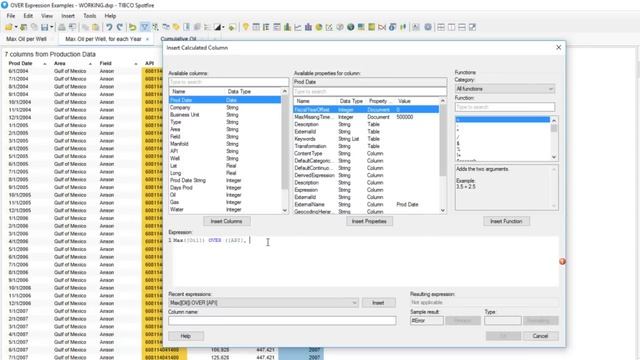Click the available properties search field
The width and height of the screenshot is (640, 360).
[369, 91]
